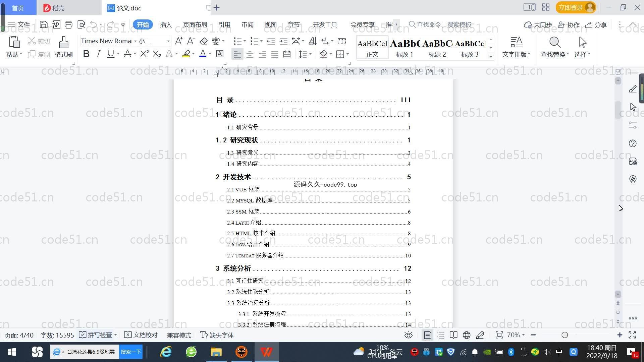Open the References ribbon tab
644x362 pixels.
(x=224, y=24)
